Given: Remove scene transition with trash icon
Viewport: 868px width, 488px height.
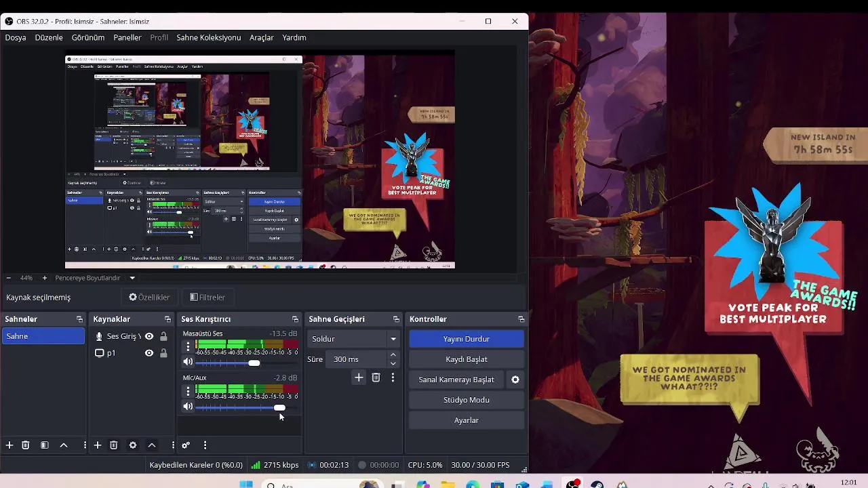Looking at the screenshot, I should [x=376, y=378].
